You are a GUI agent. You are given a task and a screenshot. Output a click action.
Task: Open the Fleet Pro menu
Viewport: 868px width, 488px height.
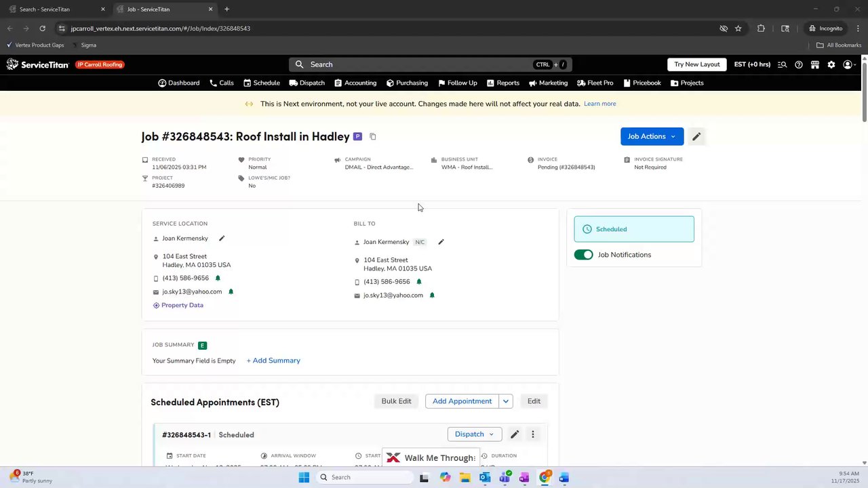[x=595, y=83]
